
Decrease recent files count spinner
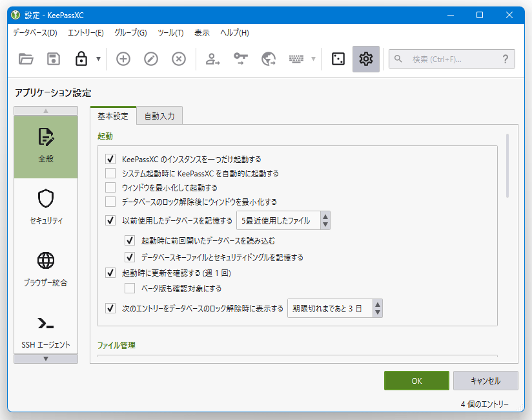tap(325, 225)
